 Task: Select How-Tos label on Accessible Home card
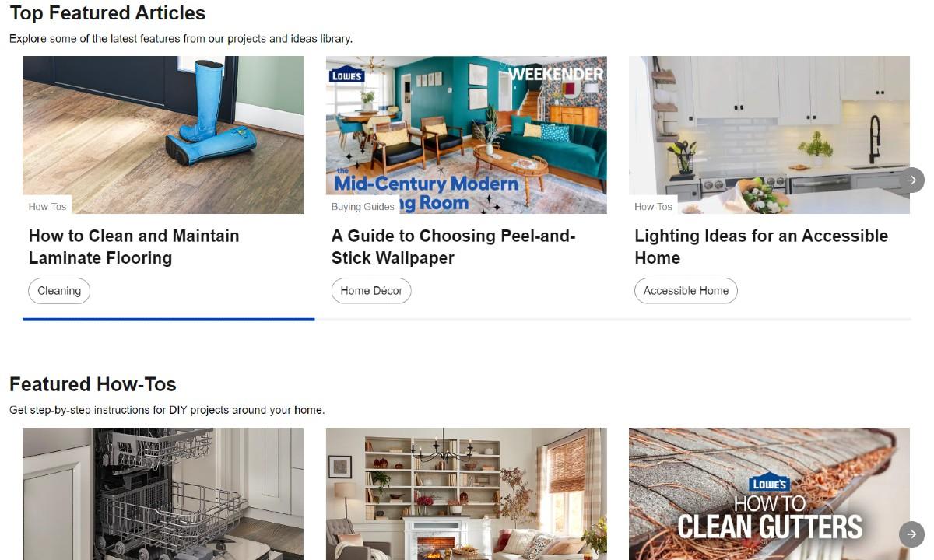click(653, 206)
